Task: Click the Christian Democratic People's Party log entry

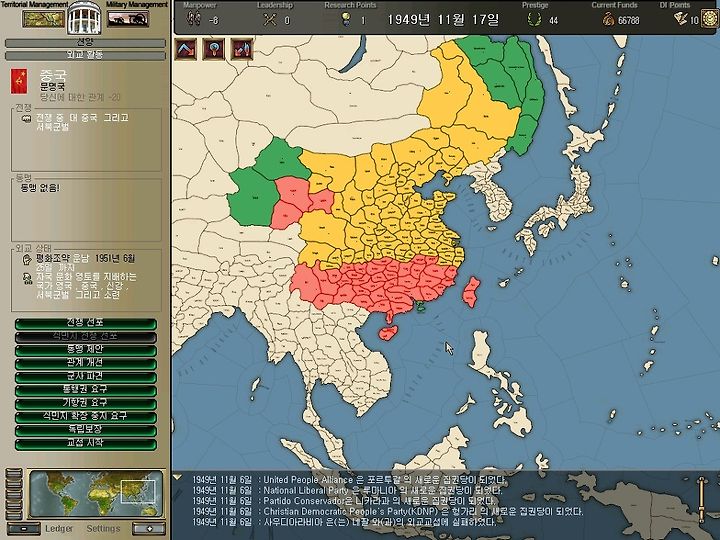Action: pos(388,512)
